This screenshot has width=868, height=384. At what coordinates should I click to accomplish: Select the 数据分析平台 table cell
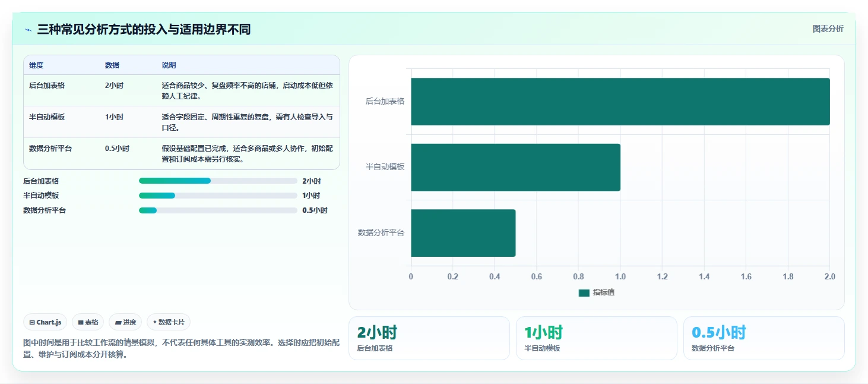(50, 149)
